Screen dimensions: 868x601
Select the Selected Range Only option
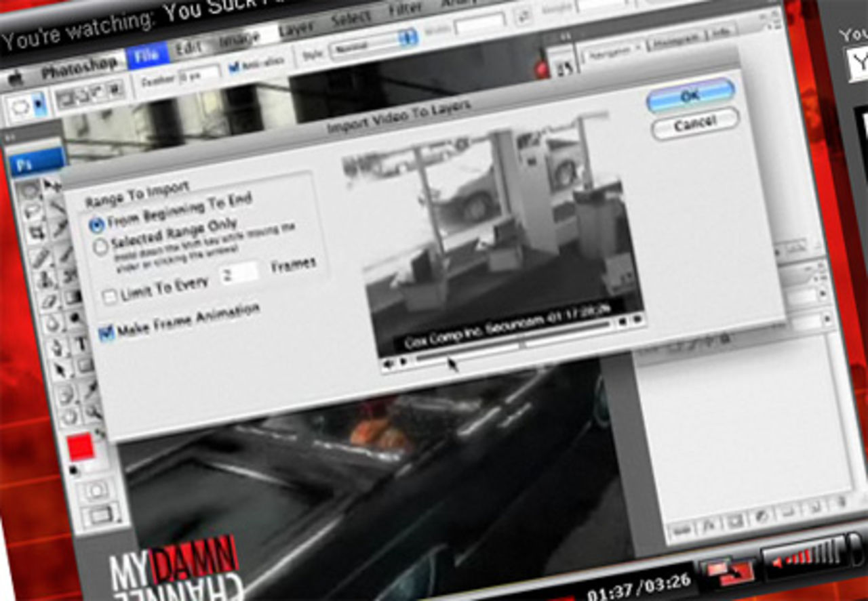101,247
